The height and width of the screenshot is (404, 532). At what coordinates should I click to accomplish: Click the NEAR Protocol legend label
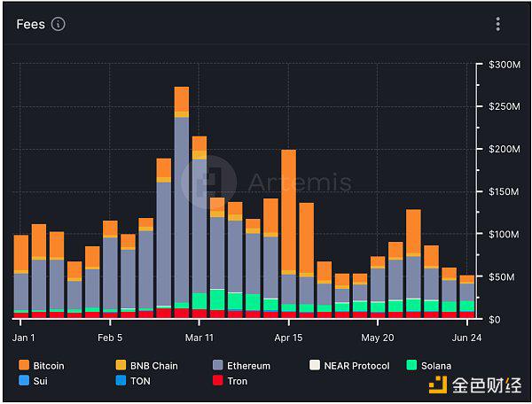(356, 366)
